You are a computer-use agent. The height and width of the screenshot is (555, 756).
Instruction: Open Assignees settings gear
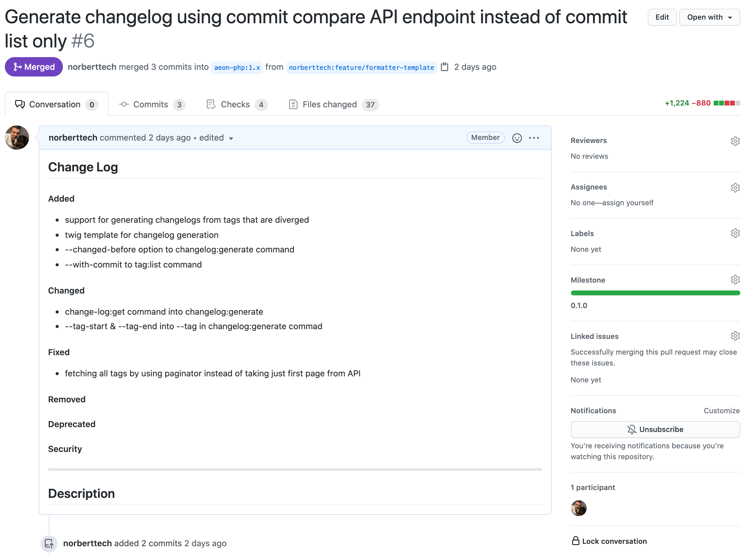pos(735,187)
